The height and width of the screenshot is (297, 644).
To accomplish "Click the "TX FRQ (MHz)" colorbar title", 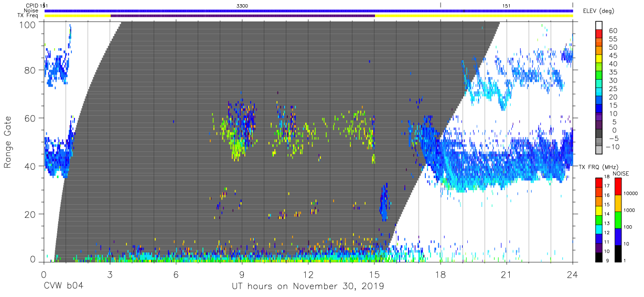I will pyautogui.click(x=599, y=167).
